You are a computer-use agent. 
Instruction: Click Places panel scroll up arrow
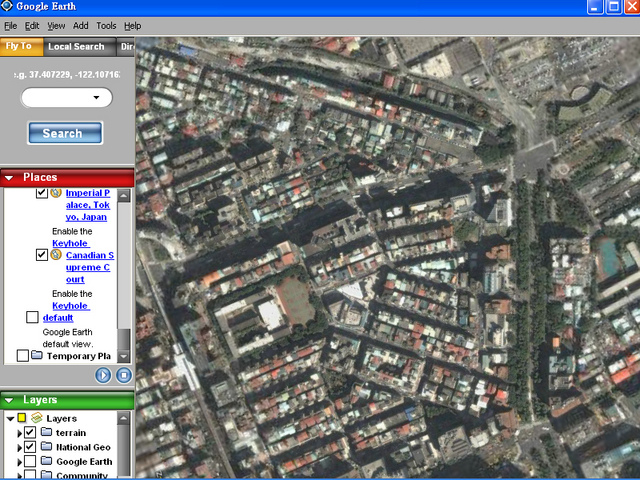click(x=124, y=195)
